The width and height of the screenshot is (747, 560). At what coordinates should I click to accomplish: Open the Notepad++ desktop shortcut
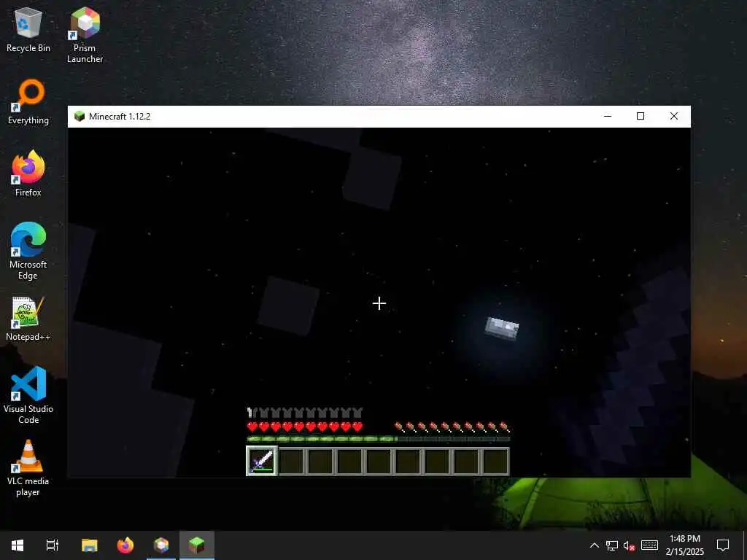pyautogui.click(x=28, y=319)
